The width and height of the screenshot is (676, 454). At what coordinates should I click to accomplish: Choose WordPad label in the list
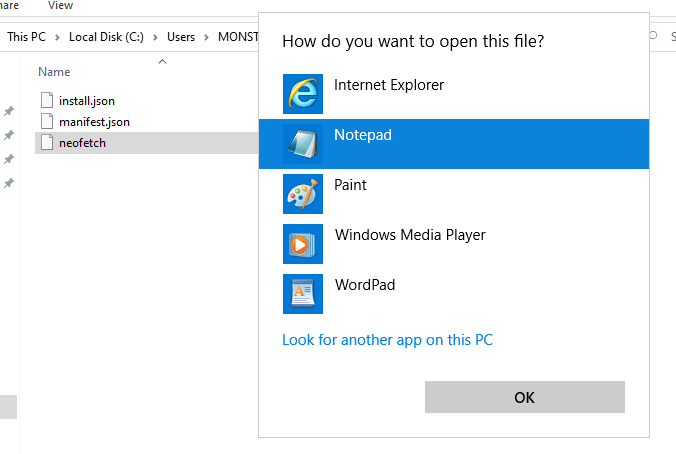point(365,285)
